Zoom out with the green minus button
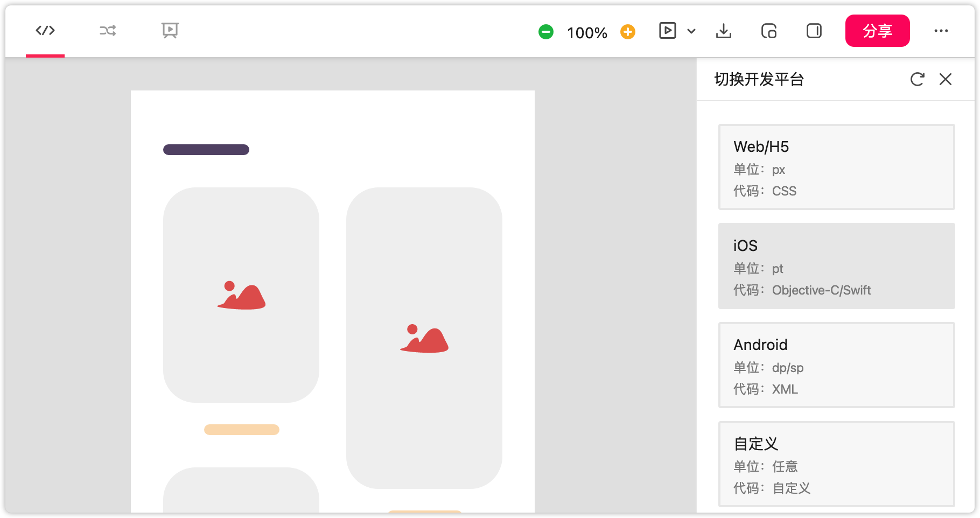980x518 pixels. [x=546, y=32]
